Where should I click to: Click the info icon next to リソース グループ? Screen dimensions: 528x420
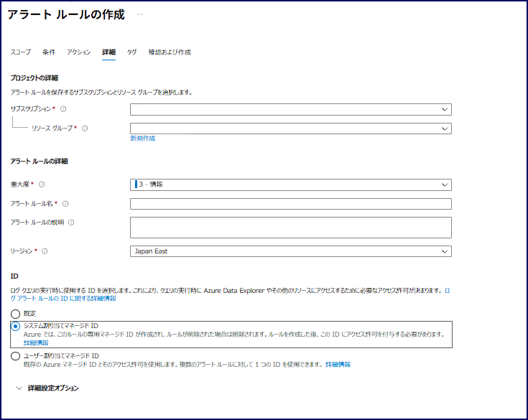tap(85, 129)
